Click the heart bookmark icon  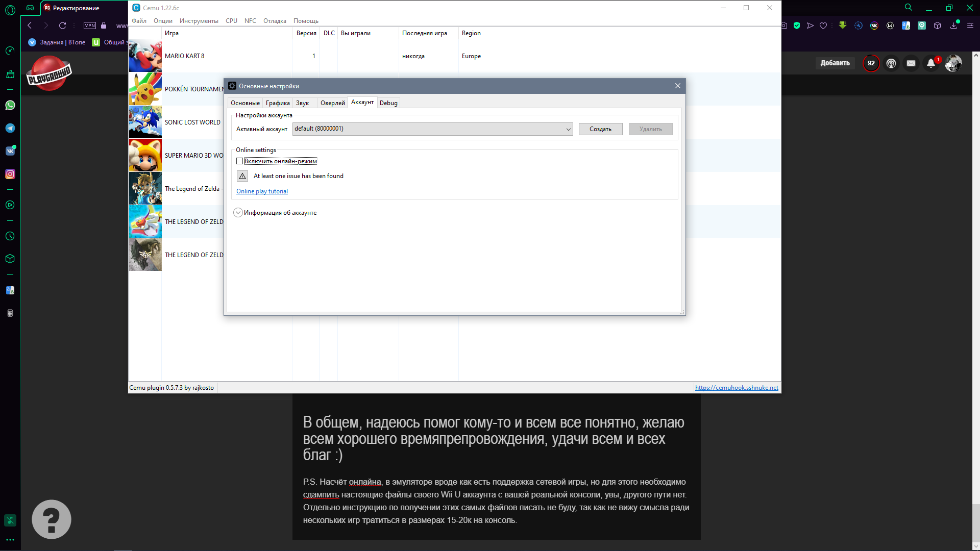point(823,26)
